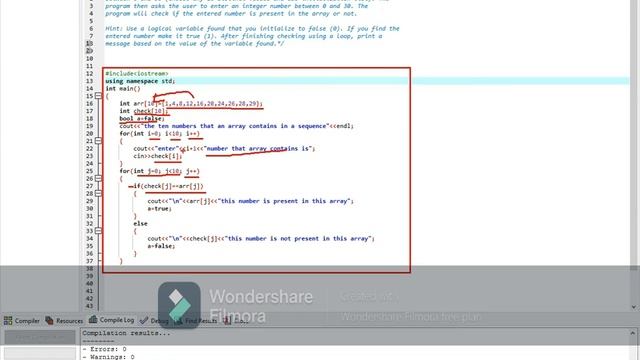This screenshot has width=640, height=360.
Task: Open the Compiler tab
Action: point(22,320)
